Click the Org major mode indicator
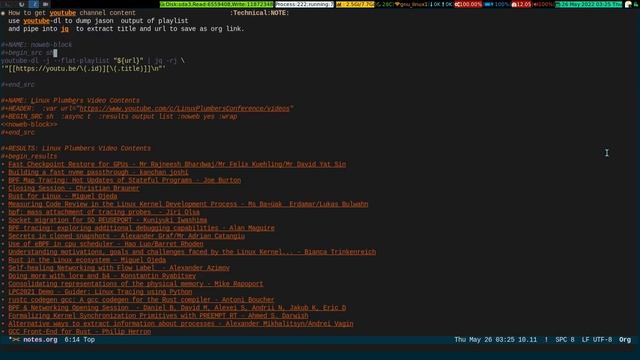 (625, 340)
